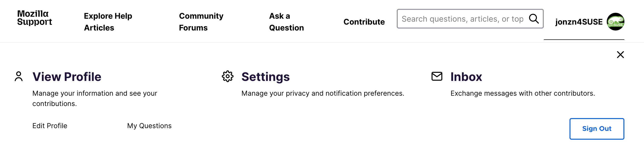Click the envelope icon beside Inbox
This screenshot has width=644, height=152.
[x=437, y=76]
